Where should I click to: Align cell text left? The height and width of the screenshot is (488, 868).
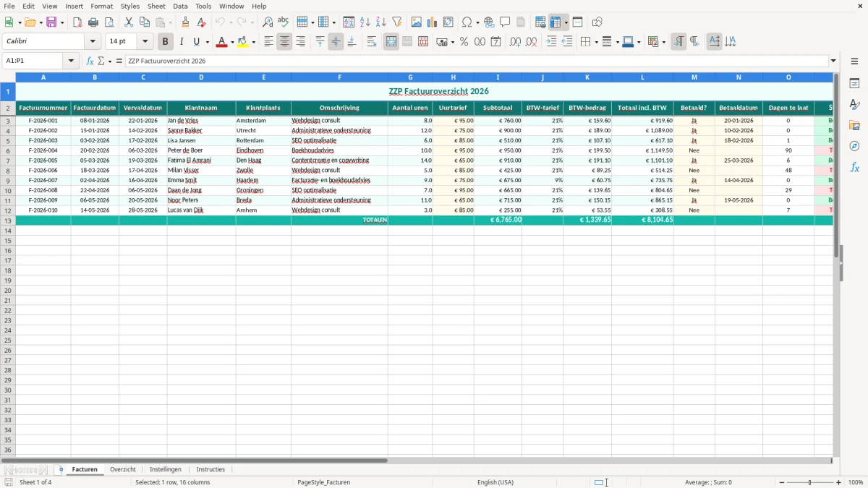268,42
